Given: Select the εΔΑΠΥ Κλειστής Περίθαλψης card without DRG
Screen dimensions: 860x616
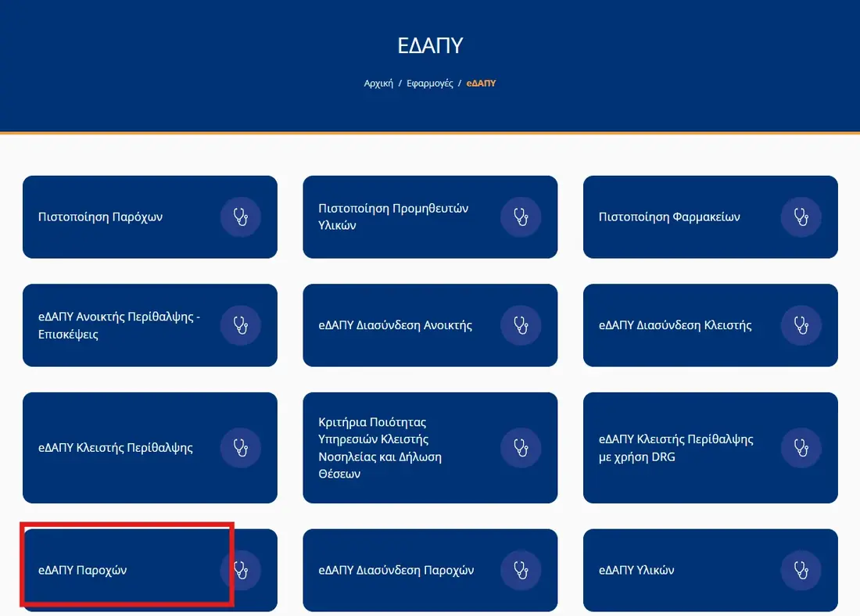Looking at the screenshot, I should pos(150,448).
